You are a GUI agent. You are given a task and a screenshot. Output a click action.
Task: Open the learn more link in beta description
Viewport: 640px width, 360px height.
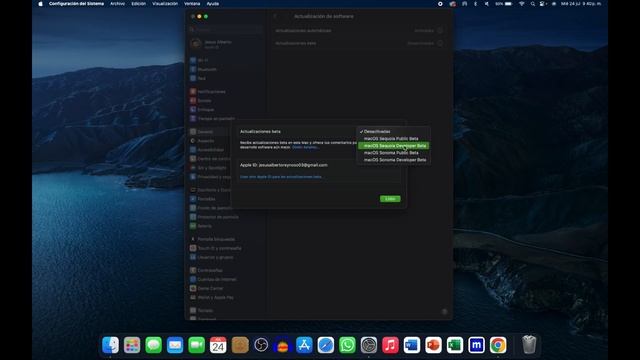click(x=304, y=147)
